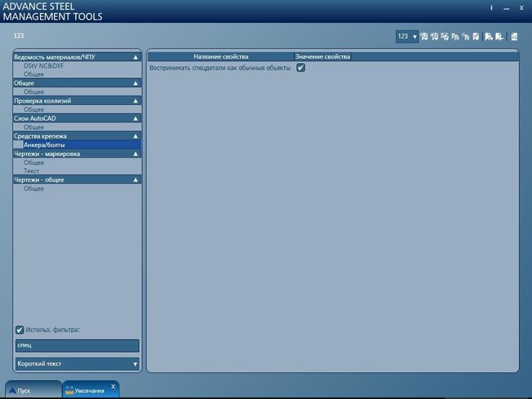The image size is (532, 399).
Task: Click the Умолчания tab's toolbox icon
Action: 69,391
